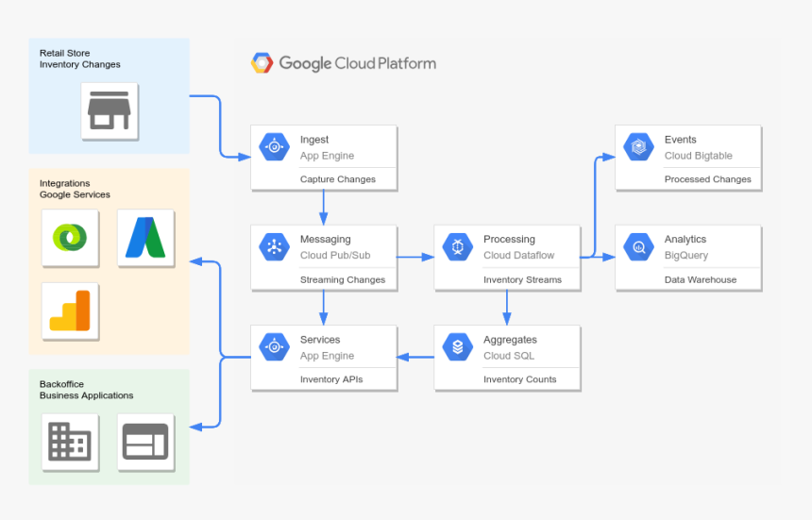812x520 pixels.
Task: Select the "Messaging" title text
Action: point(325,240)
